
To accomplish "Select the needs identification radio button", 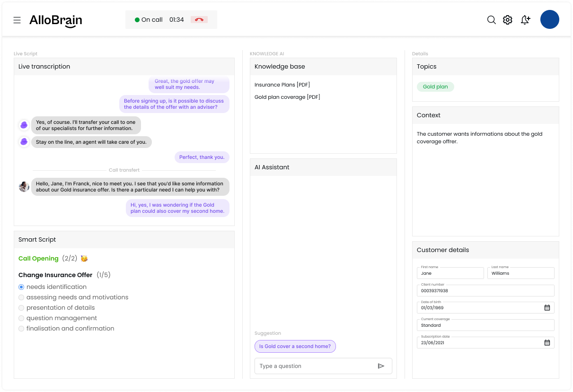I will 21,287.
